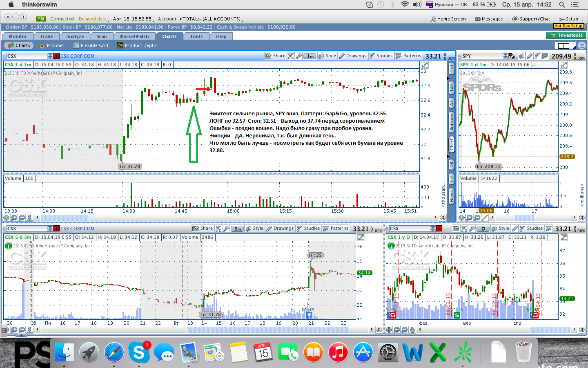The width and height of the screenshot is (588, 368).
Task: Click the color link icon next to SPY
Action: [x=512, y=56]
